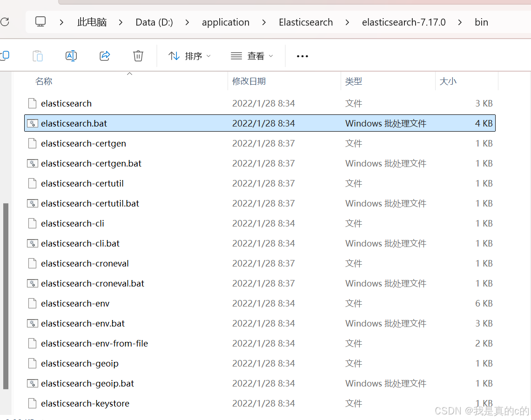
Task: Click the file icon of elasticsearch-certutil.bat
Action: pos(33,203)
